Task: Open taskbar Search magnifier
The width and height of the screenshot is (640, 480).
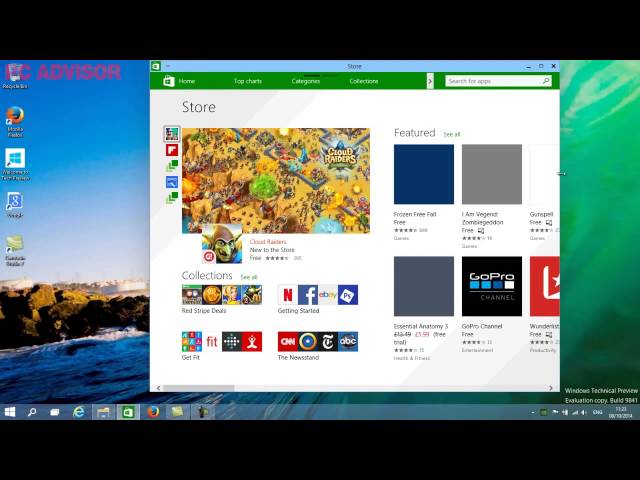Action: [x=32, y=412]
